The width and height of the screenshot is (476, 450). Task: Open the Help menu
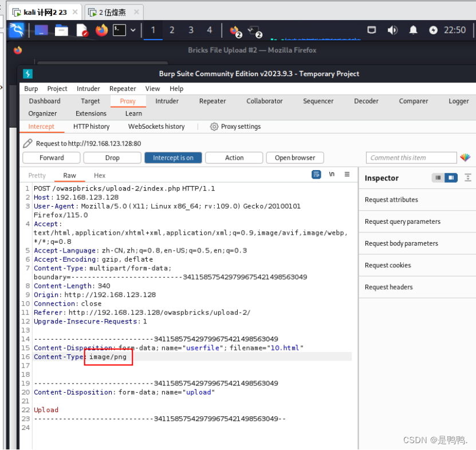click(176, 89)
